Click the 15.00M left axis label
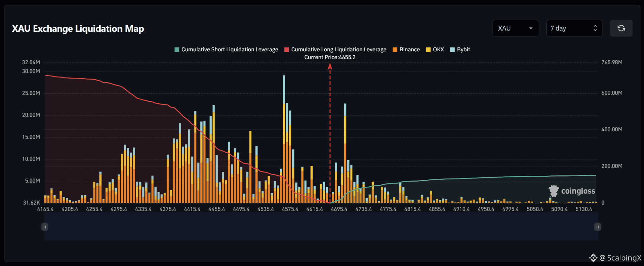Image resolution: width=644 pixels, height=266 pixels. coord(31,137)
